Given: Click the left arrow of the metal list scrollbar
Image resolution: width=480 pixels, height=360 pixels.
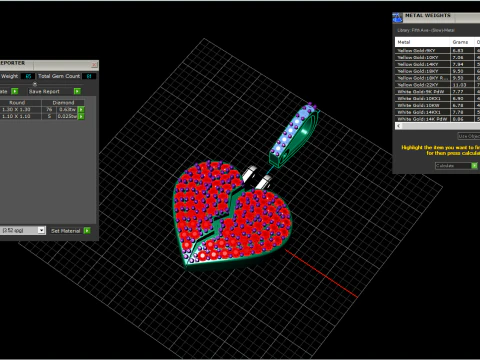Looking at the screenshot, I should [x=399, y=126].
